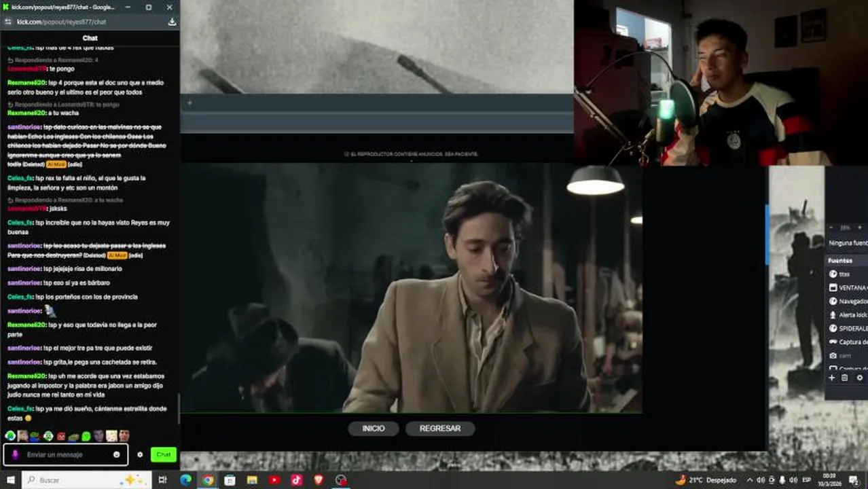Open Task View on taskbar
Viewport: 868px width, 489px height.
[162, 480]
